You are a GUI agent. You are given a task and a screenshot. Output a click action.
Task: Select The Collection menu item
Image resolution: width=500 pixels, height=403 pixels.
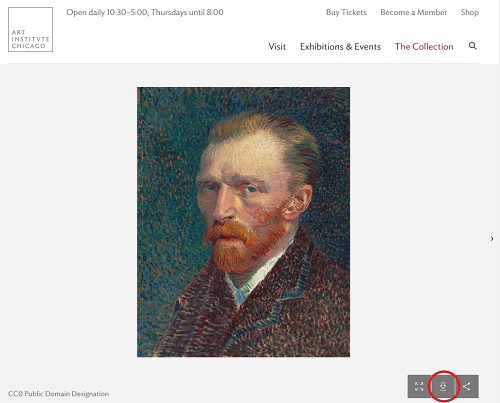[424, 47]
